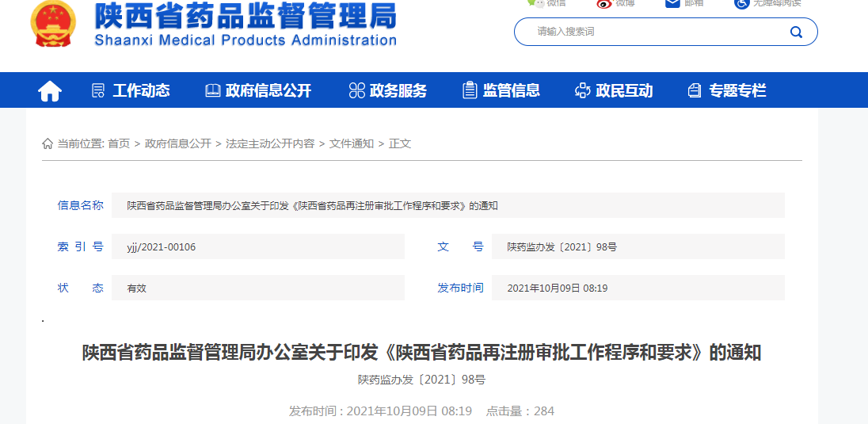Click subtitle 陕药监办发〔2021〕98号 under headline
This screenshot has height=424, width=868.
(422, 380)
